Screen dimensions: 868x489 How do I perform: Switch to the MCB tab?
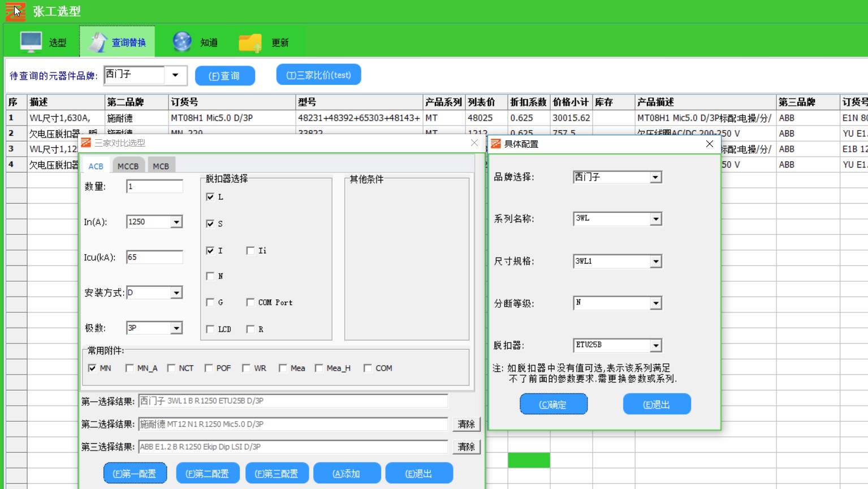coord(161,166)
